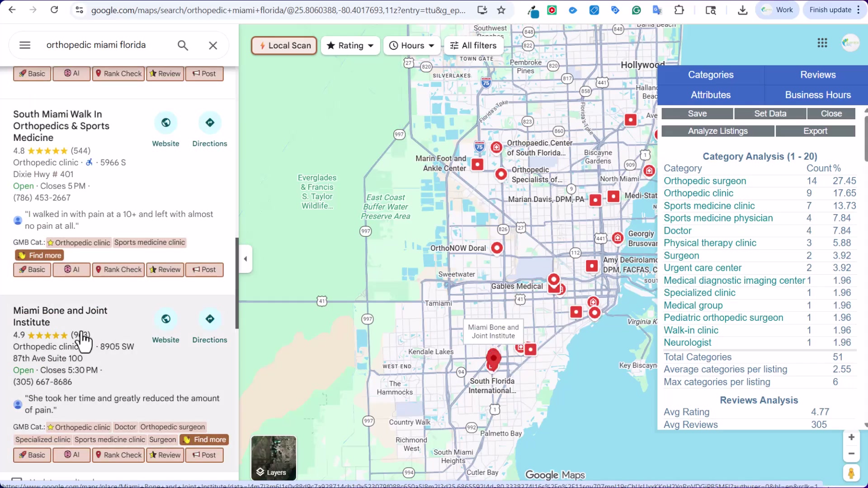The height and width of the screenshot is (488, 868).
Task: Reload the page
Action: [54, 9]
